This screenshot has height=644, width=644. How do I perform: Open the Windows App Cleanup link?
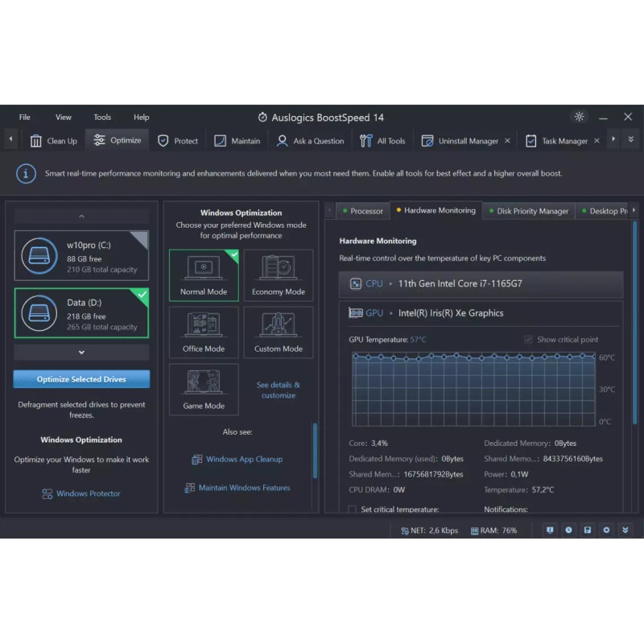tap(244, 460)
